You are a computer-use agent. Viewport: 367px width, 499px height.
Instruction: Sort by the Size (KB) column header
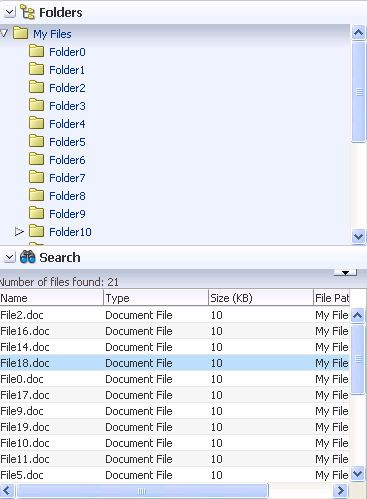[x=261, y=298]
